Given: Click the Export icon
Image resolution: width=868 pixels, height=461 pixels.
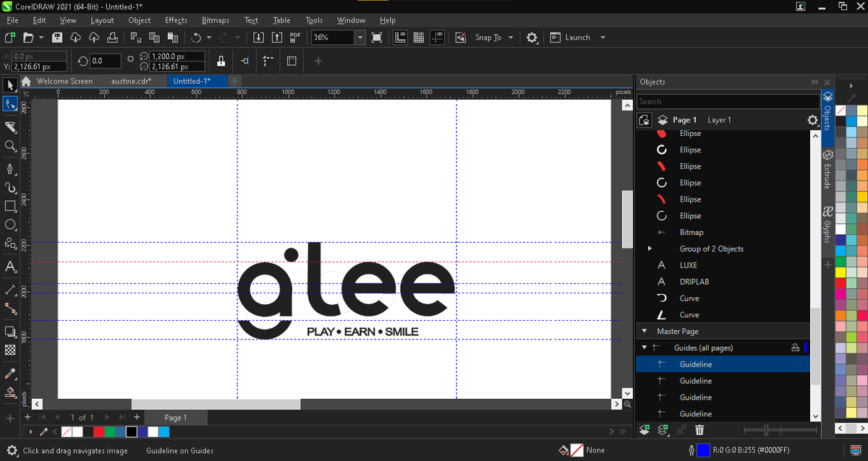Looking at the screenshot, I should coord(277,38).
